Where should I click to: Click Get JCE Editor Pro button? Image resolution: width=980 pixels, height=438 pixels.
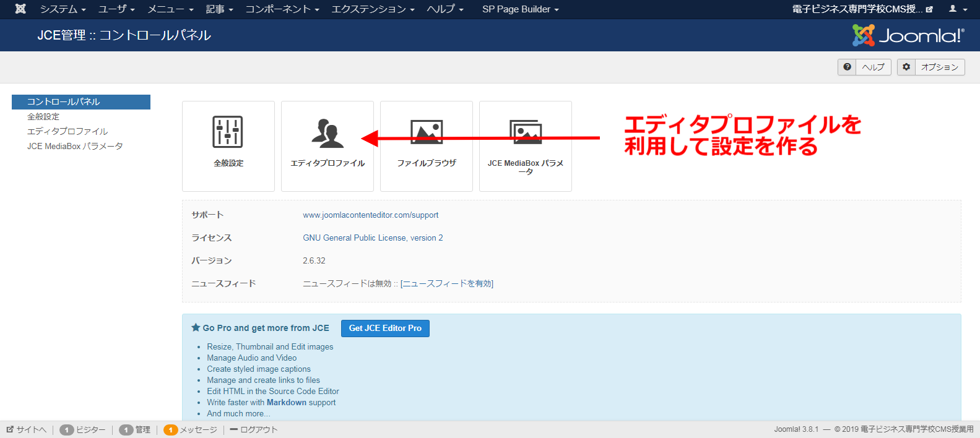coord(385,328)
